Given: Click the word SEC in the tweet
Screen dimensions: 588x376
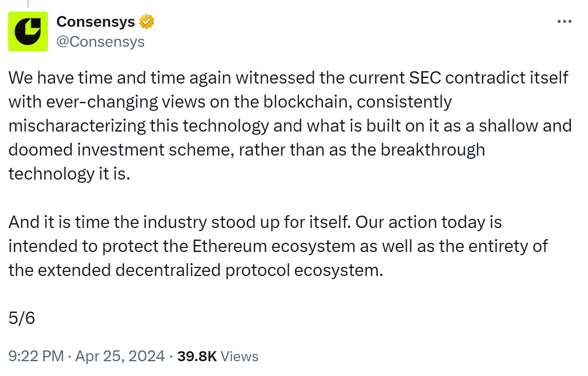Looking at the screenshot, I should tap(425, 78).
